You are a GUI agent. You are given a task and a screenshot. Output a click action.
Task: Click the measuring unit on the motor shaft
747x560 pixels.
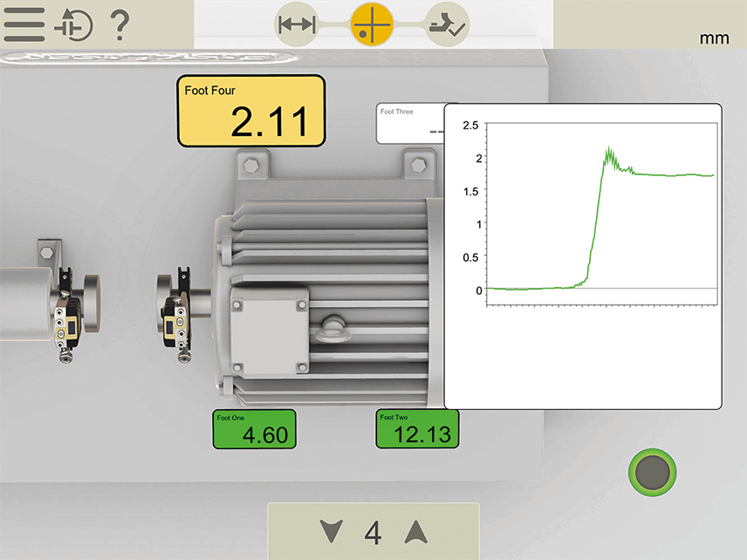coord(177,314)
